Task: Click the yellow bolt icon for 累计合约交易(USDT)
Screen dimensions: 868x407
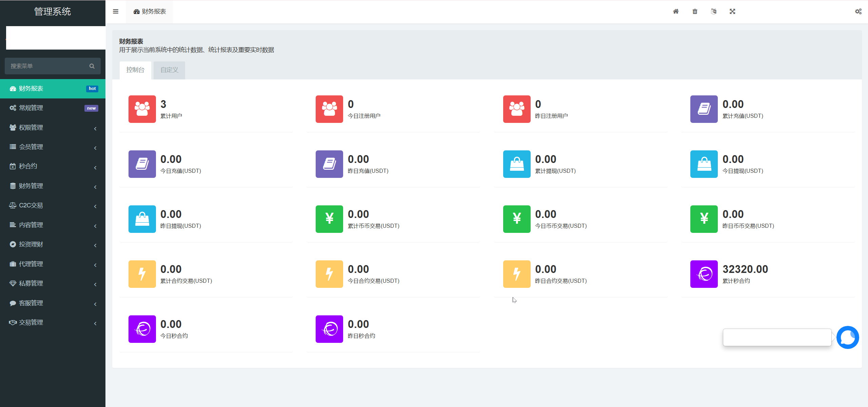Action: point(142,274)
